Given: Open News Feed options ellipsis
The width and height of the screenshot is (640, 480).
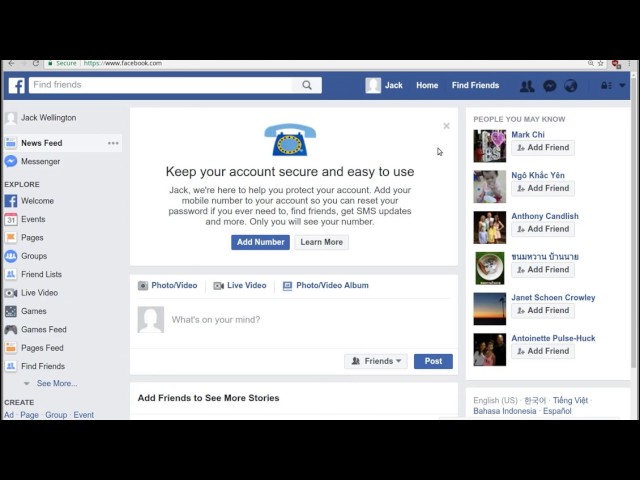Looking at the screenshot, I should 113,143.
